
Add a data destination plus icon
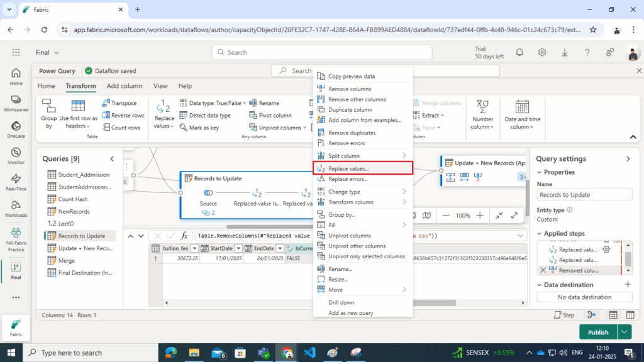(628, 284)
